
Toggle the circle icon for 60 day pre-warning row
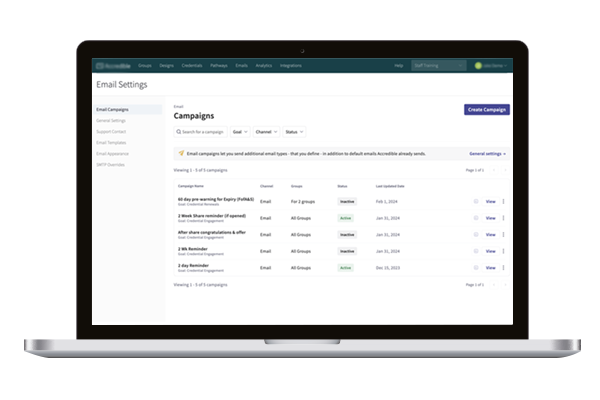tap(476, 201)
